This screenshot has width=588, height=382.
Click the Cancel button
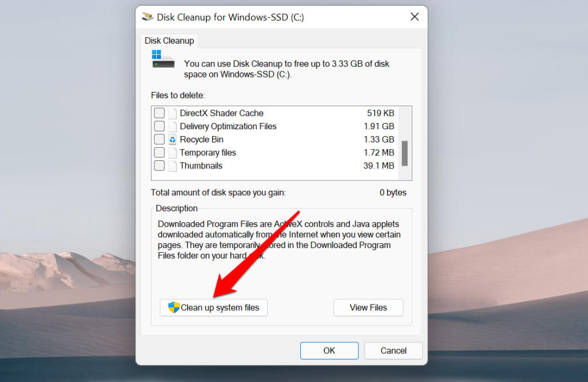point(393,350)
